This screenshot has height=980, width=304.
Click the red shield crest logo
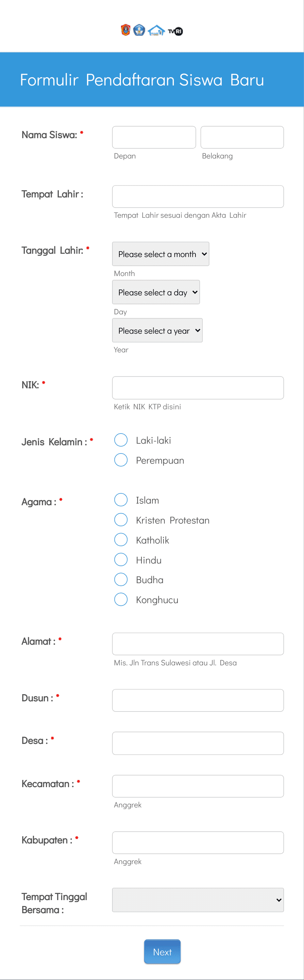[126, 30]
